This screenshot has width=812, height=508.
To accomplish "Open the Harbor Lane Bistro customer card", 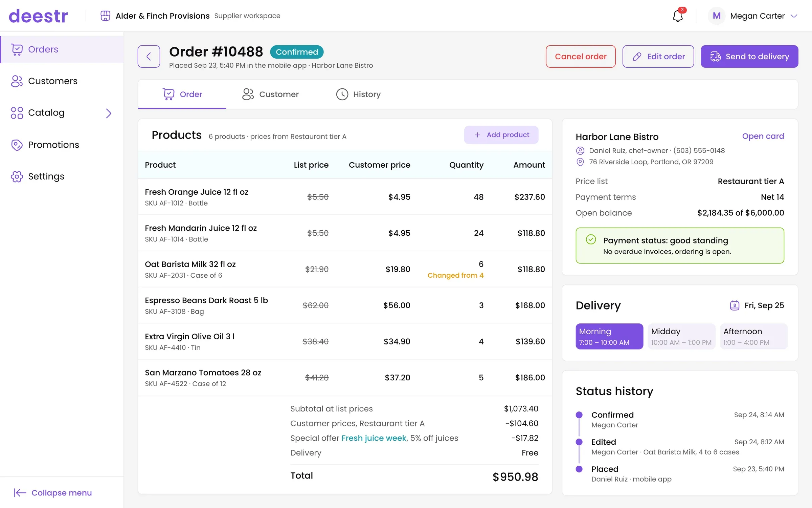I will point(763,136).
